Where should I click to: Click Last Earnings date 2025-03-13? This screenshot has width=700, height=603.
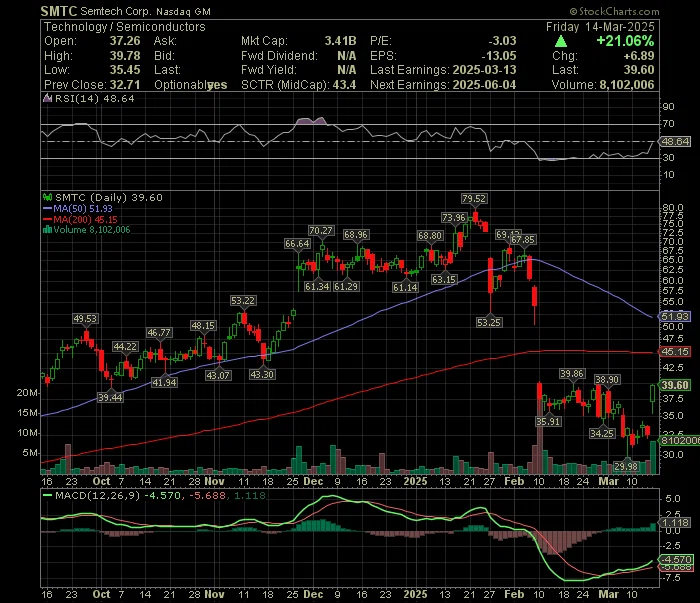[x=484, y=70]
